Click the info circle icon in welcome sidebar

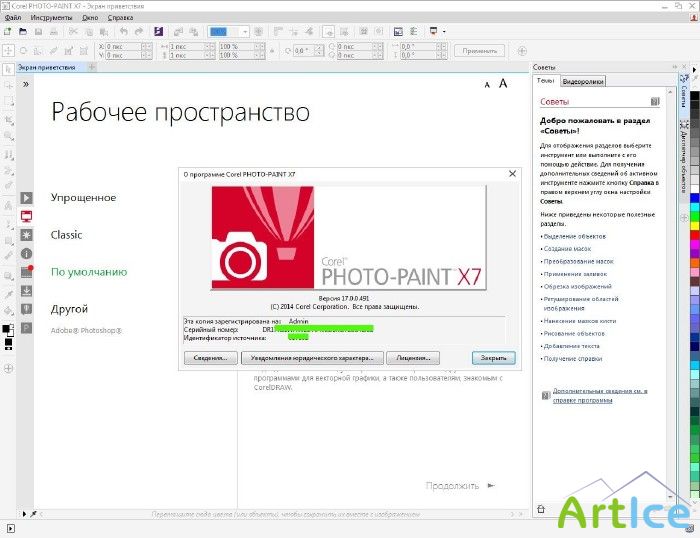[x=27, y=253]
